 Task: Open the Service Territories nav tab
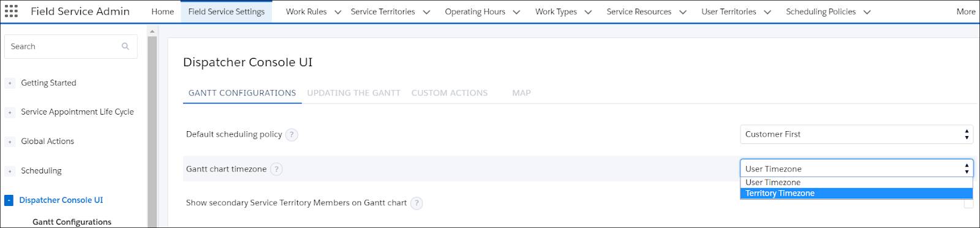[383, 12]
